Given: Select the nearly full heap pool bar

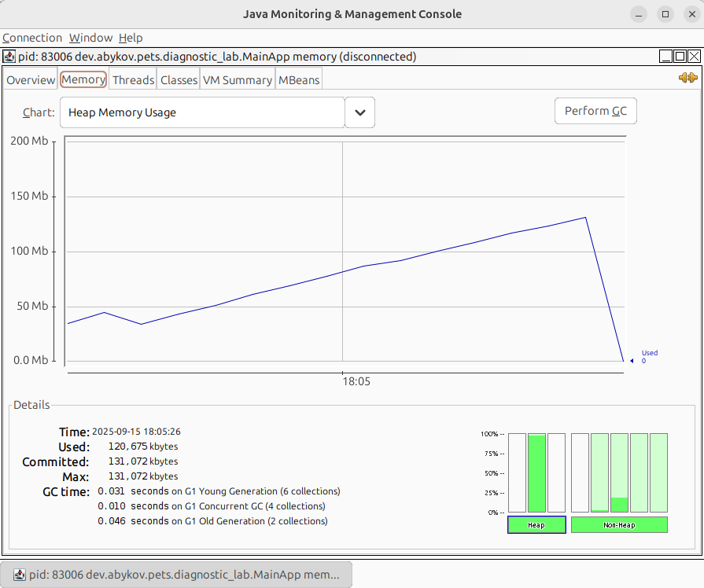Looking at the screenshot, I should click(537, 472).
